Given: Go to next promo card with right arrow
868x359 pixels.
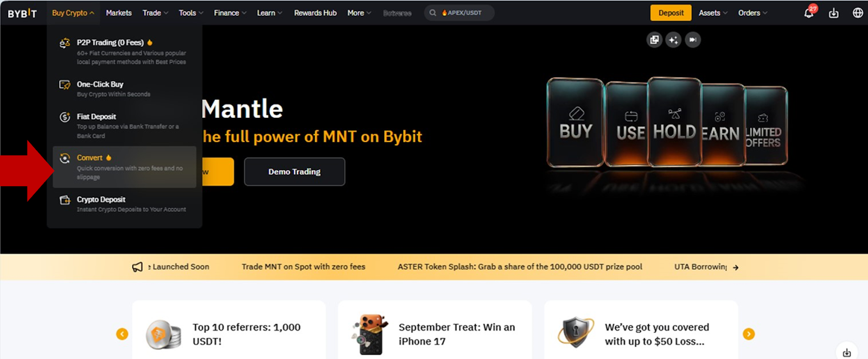Looking at the screenshot, I should pyautogui.click(x=749, y=334).
